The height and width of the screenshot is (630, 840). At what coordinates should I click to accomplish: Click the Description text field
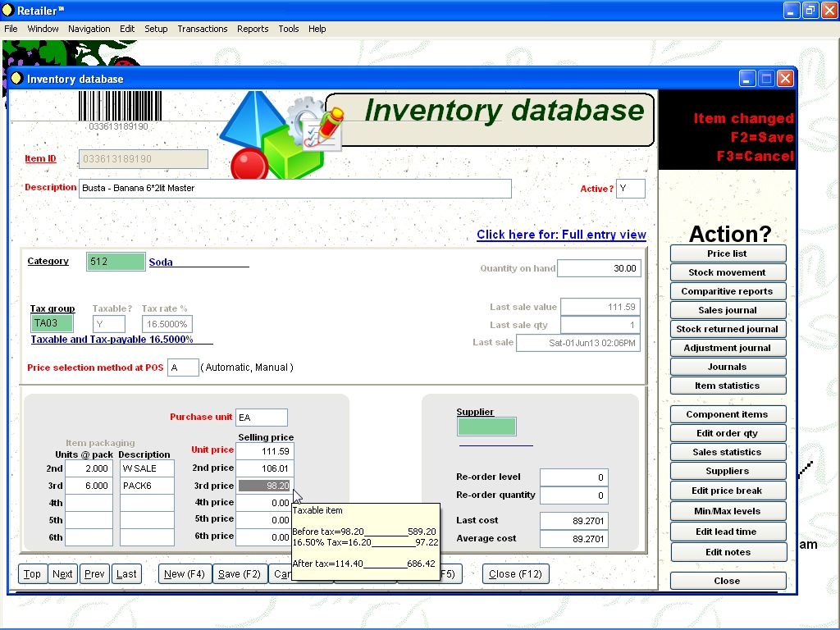click(294, 188)
